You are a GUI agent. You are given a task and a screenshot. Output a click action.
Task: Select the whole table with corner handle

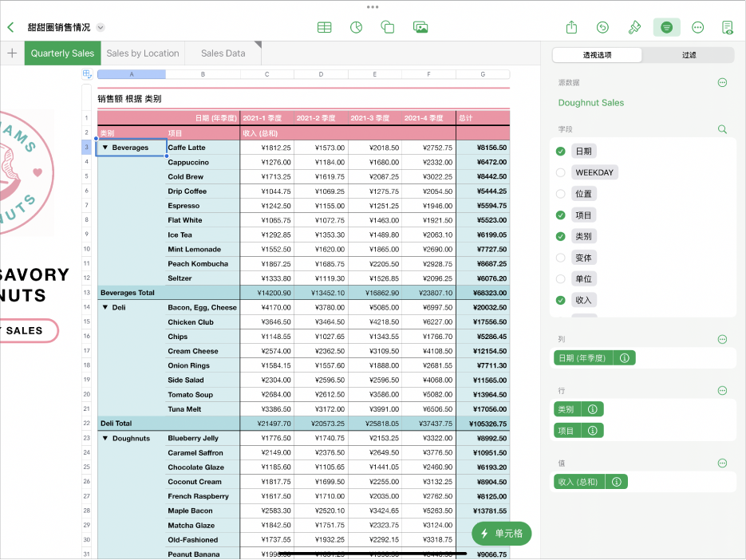coord(87,73)
